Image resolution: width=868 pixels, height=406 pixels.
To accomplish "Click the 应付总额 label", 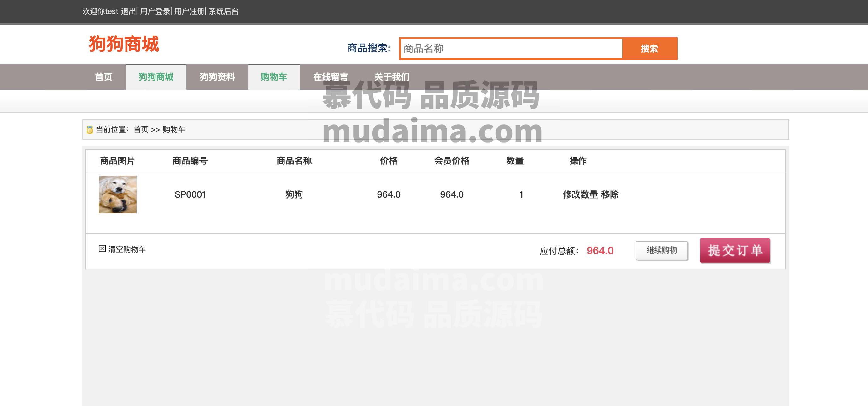I will point(559,251).
